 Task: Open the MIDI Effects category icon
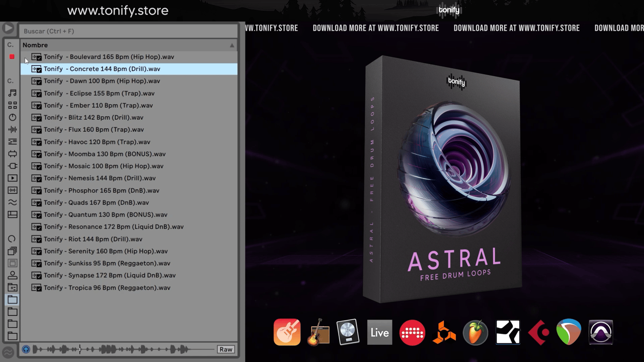(12, 141)
